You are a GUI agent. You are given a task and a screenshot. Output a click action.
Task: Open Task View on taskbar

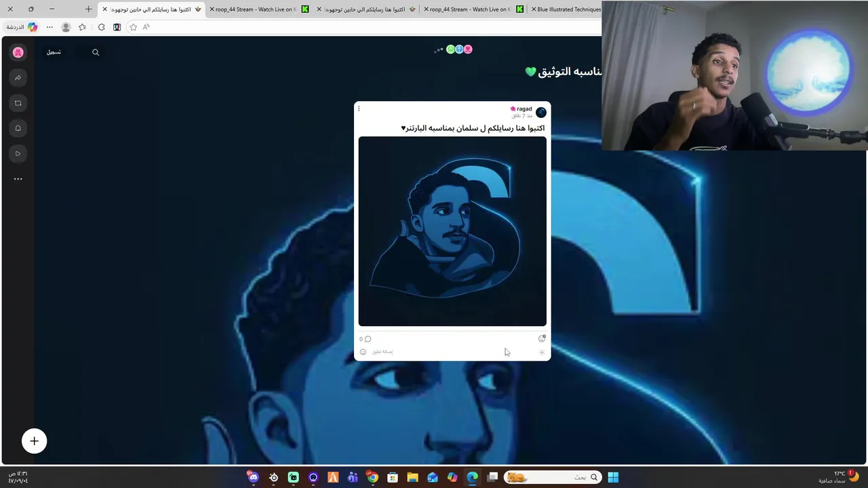[493, 477]
